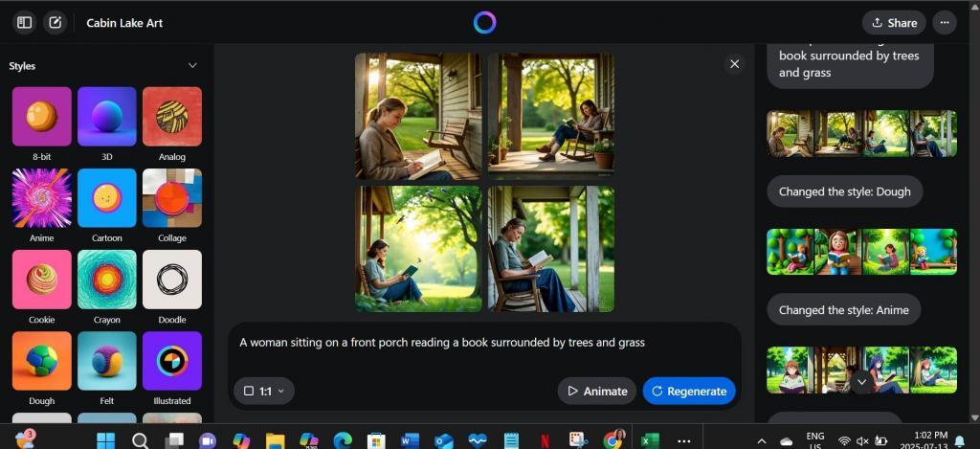The width and height of the screenshot is (980, 449).
Task: Click the scroll-down arrow in history panel
Action: coord(861,382)
